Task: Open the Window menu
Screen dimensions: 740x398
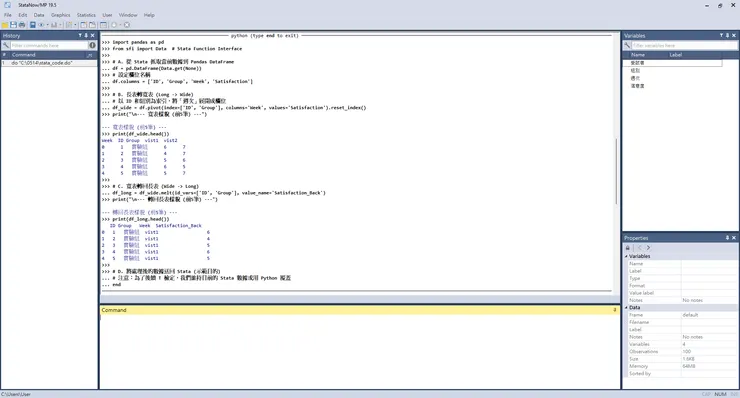Action: 128,15
